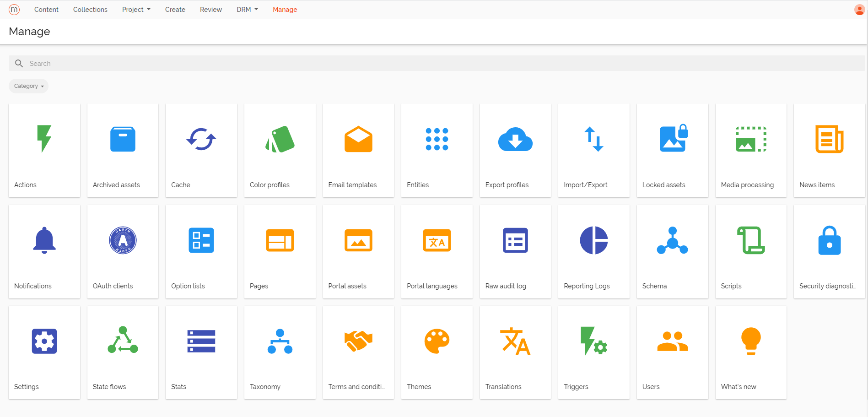Navigate to the Review section
The image size is (868, 417).
coord(210,9)
